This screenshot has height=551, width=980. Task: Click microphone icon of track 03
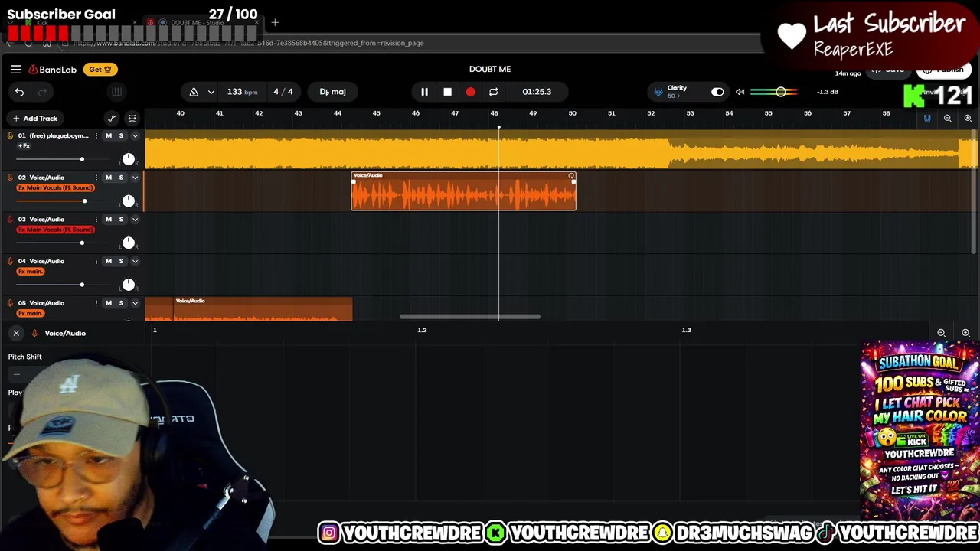coord(10,220)
